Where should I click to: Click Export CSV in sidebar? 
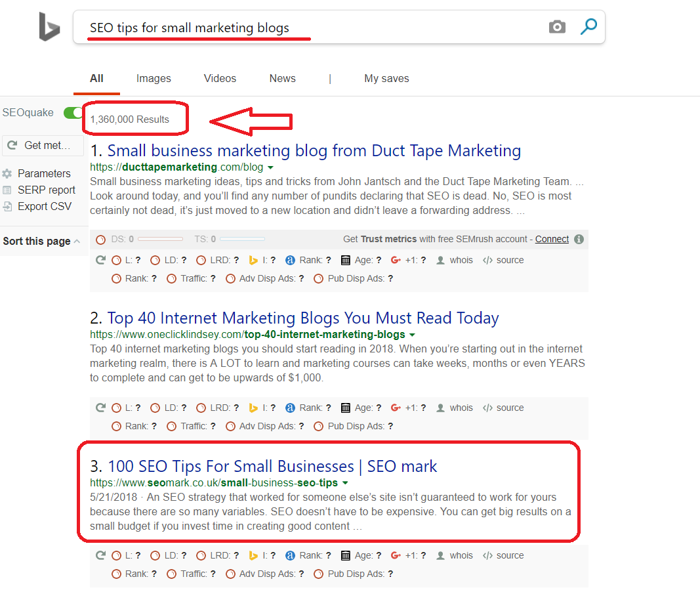click(37, 206)
